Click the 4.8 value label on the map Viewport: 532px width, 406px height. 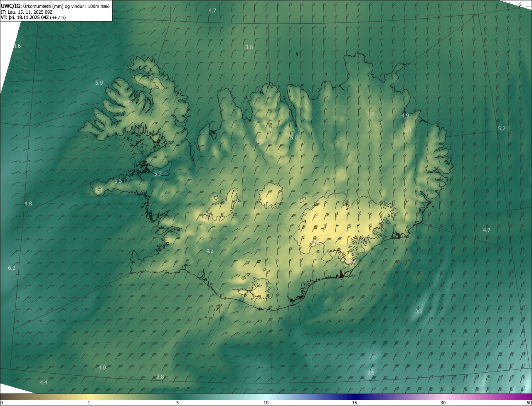click(28, 204)
